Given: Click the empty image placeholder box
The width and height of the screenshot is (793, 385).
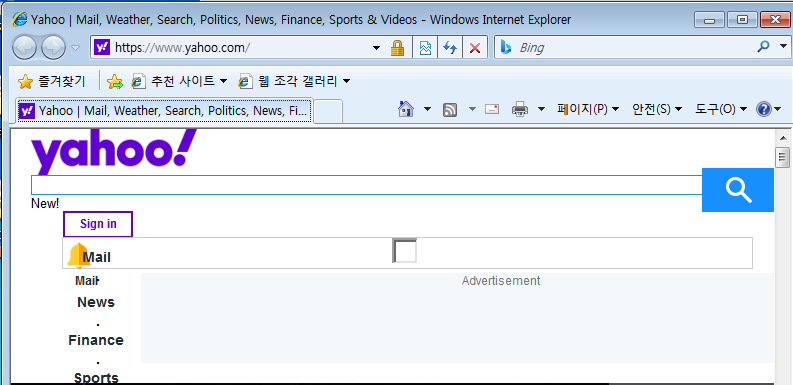Looking at the screenshot, I should click(x=405, y=251).
